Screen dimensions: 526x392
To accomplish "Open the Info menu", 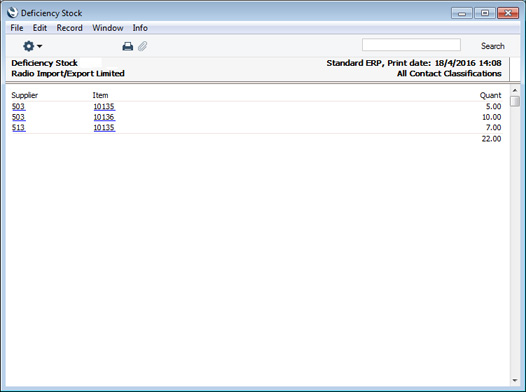I will pyautogui.click(x=140, y=28).
